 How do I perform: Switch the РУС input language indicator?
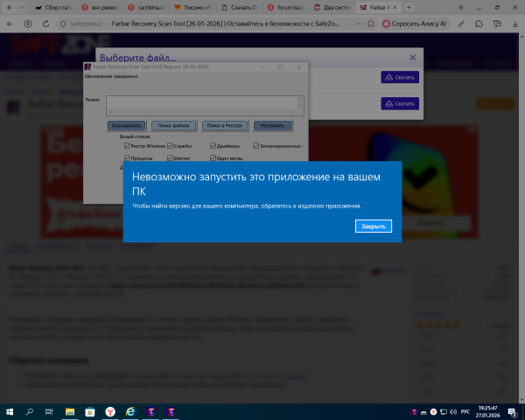(x=465, y=412)
